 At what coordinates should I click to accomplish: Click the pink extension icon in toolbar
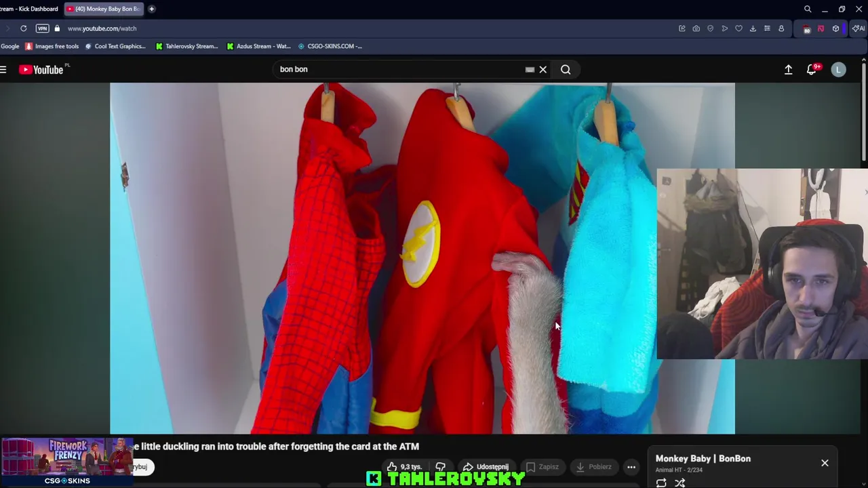click(x=821, y=28)
